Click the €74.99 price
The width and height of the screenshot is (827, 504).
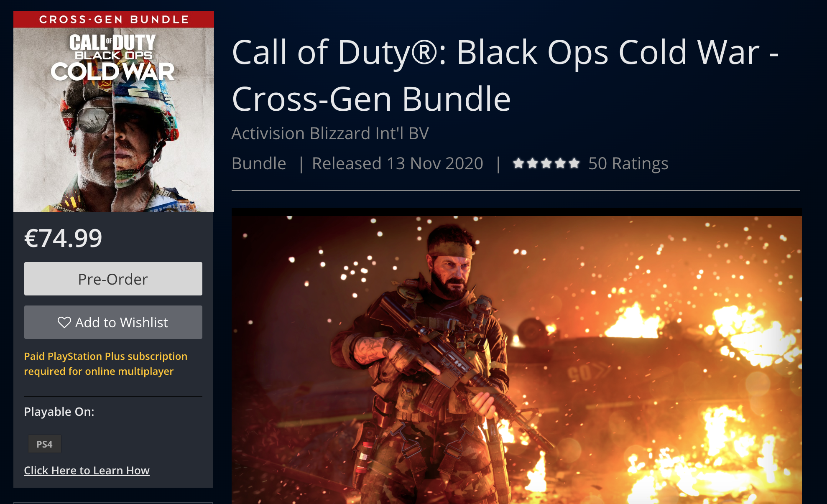click(63, 238)
